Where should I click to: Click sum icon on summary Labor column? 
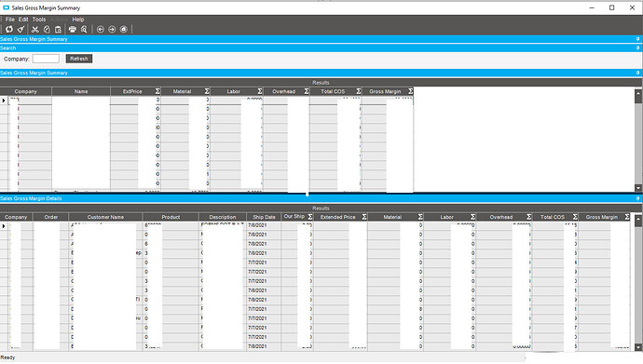point(260,91)
